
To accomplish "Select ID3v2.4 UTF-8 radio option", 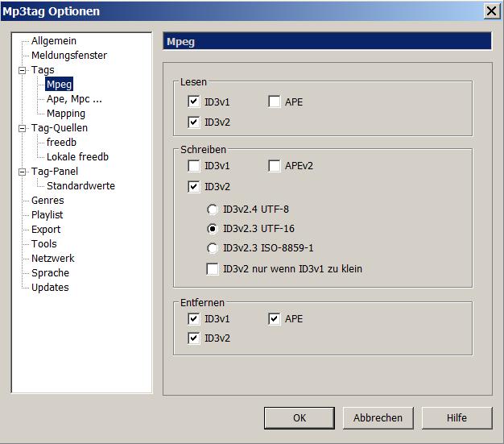I will click(x=212, y=210).
